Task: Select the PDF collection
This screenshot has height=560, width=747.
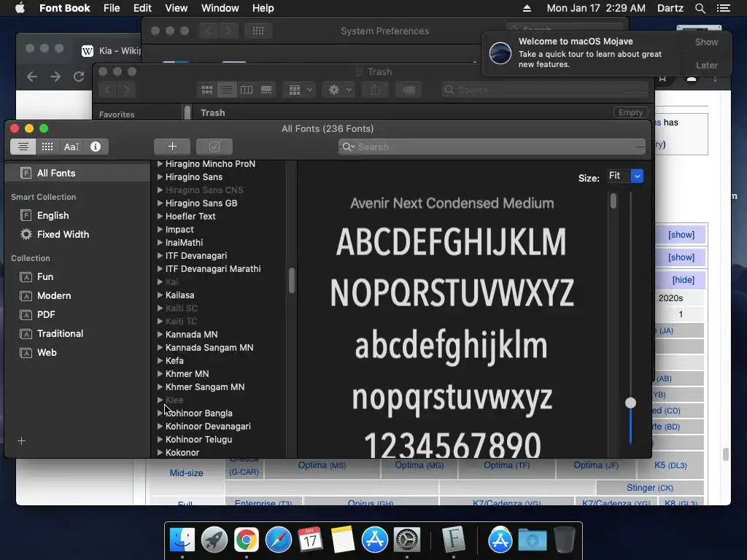Action: coord(46,315)
